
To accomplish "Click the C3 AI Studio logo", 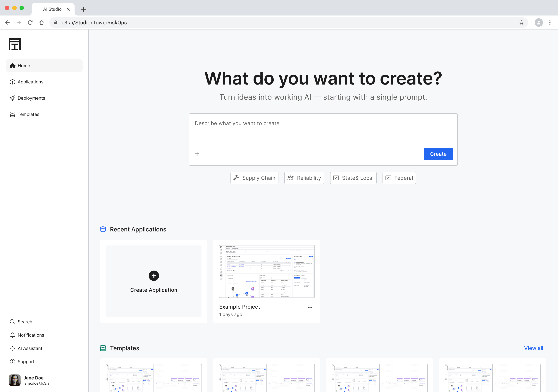I will click(15, 44).
